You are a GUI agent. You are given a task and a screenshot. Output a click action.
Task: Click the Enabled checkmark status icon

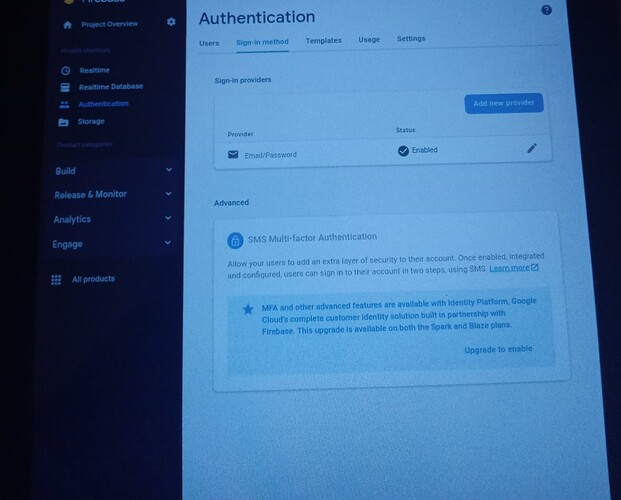tap(403, 151)
